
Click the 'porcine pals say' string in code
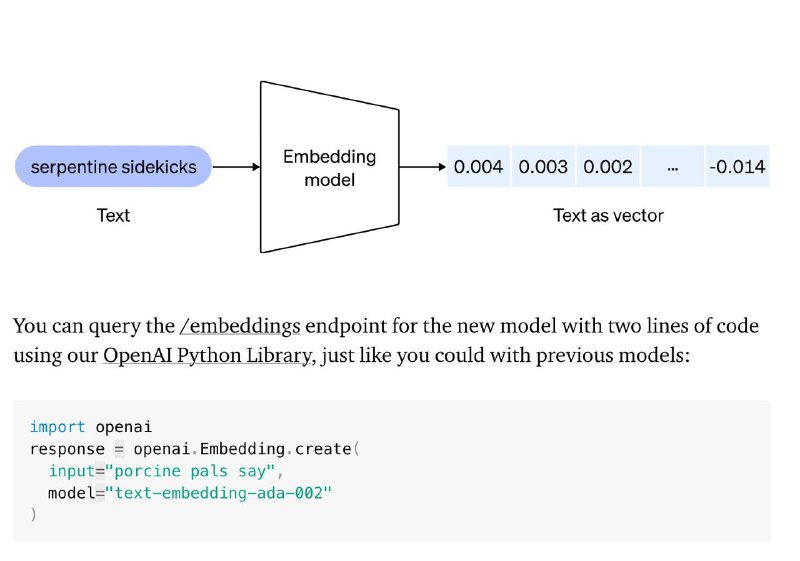tap(190, 471)
